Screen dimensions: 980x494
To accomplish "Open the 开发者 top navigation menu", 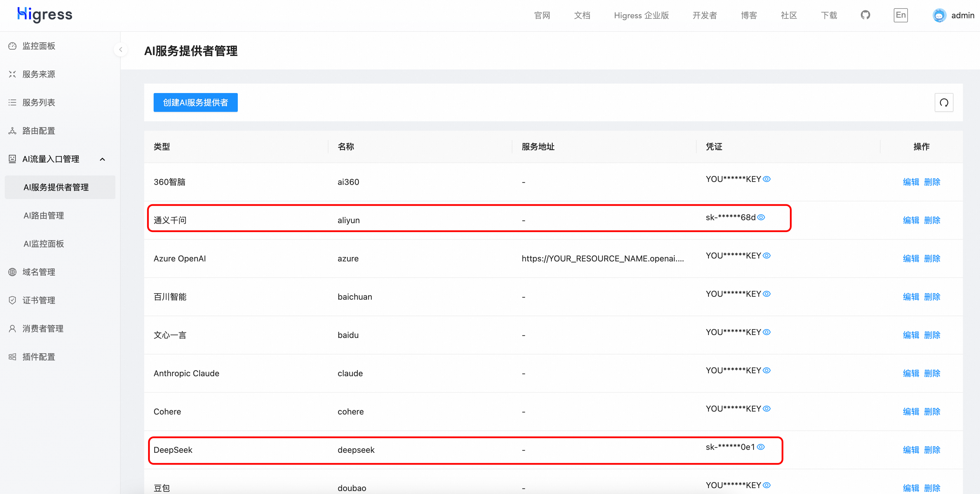I will tap(704, 15).
